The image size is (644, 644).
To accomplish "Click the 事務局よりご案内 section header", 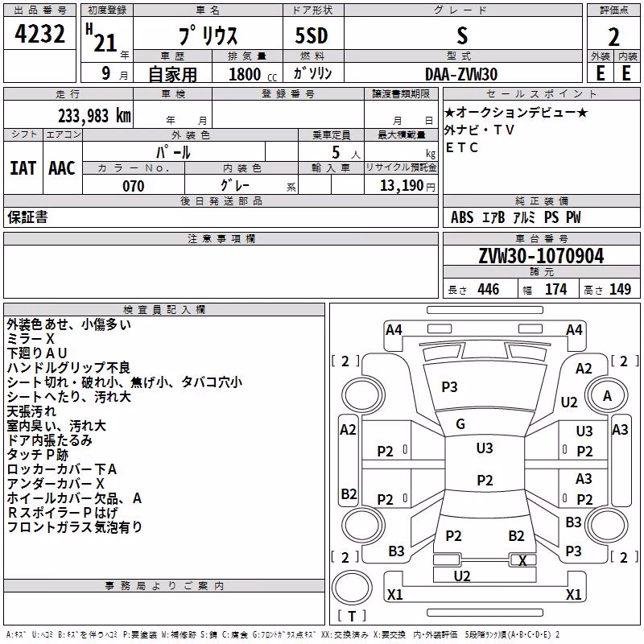I will point(164,586).
